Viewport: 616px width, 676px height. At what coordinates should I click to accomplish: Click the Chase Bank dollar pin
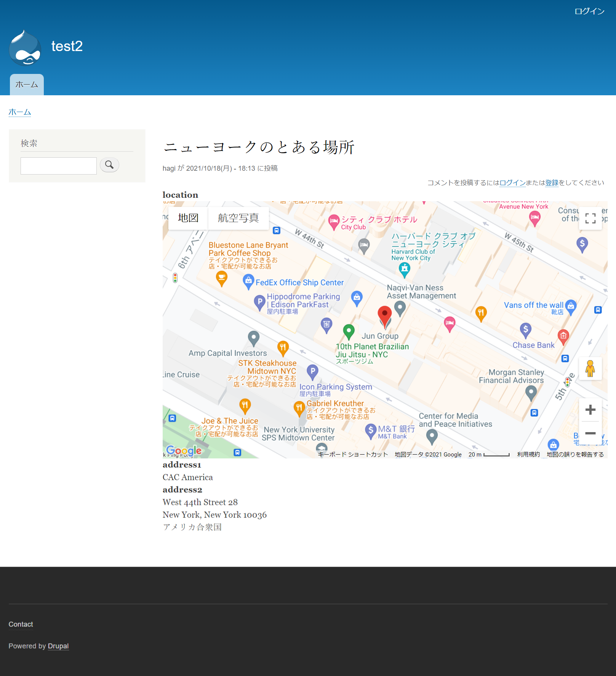(x=525, y=330)
